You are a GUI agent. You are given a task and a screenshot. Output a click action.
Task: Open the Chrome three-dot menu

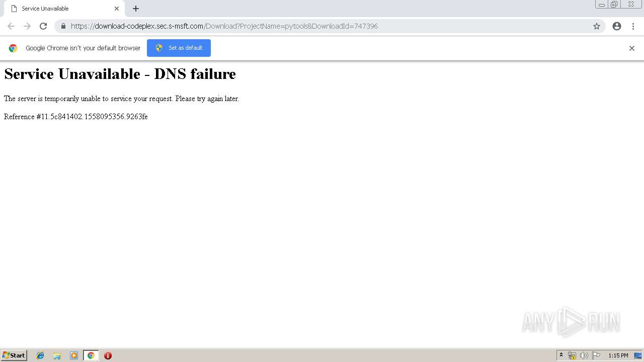[x=633, y=26]
